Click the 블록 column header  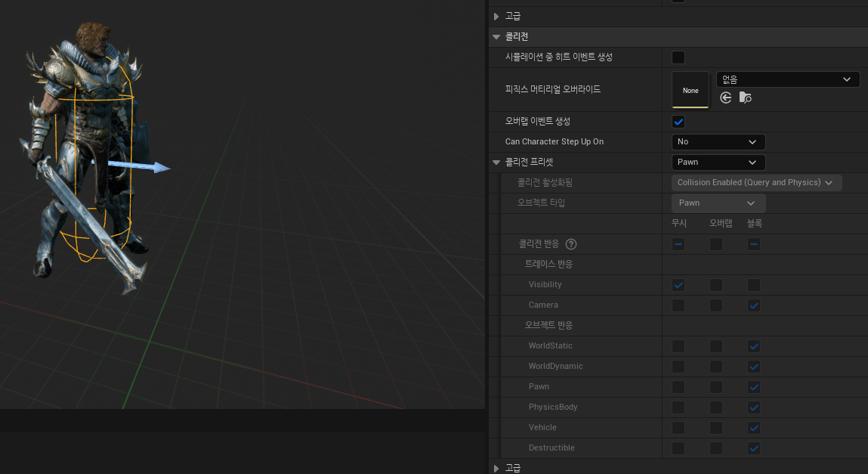click(x=755, y=223)
